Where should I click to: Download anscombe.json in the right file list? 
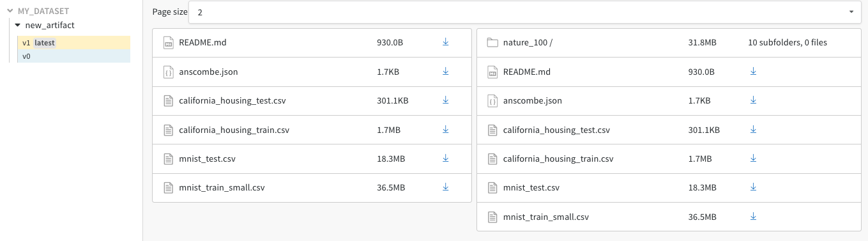coord(753,100)
